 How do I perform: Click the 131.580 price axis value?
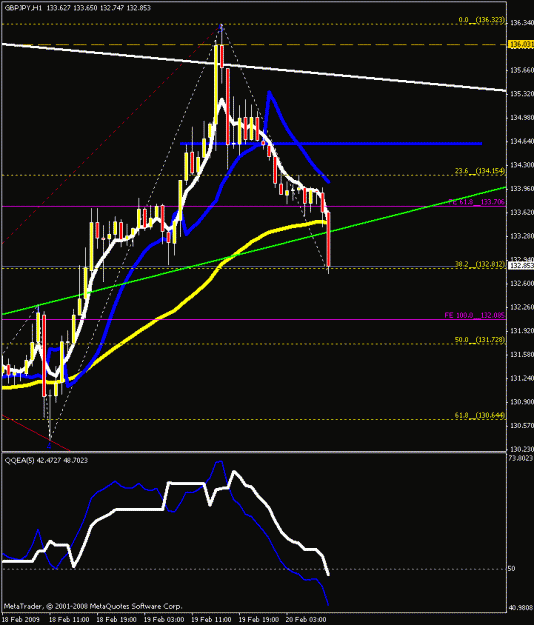[521, 355]
